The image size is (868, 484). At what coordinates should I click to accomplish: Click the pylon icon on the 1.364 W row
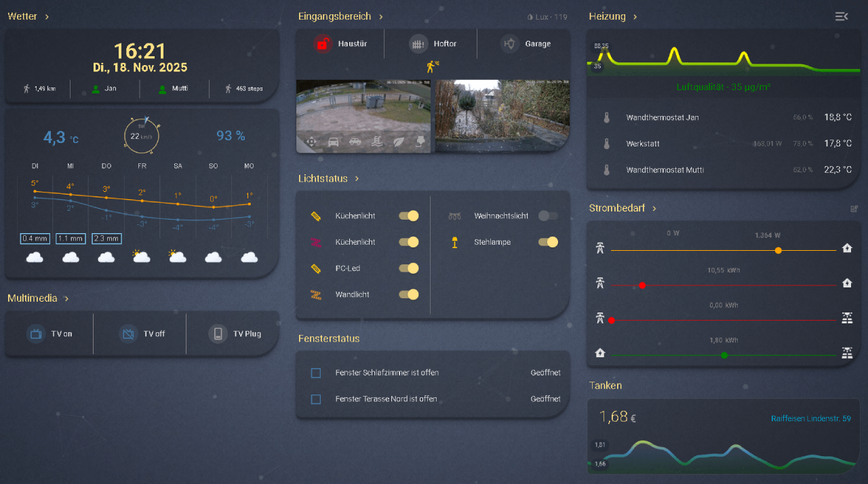599,248
